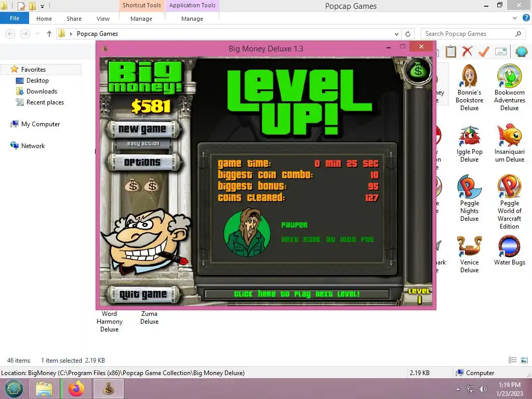Show hidden system tray icons
The width and height of the screenshot is (532, 399).
tap(458, 389)
